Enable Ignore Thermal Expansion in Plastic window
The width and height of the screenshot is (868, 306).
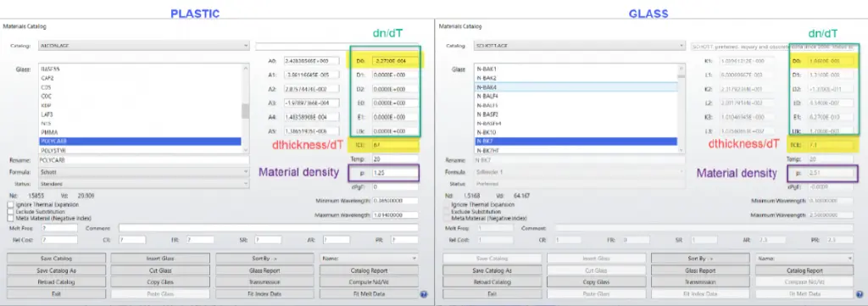pos(10,204)
